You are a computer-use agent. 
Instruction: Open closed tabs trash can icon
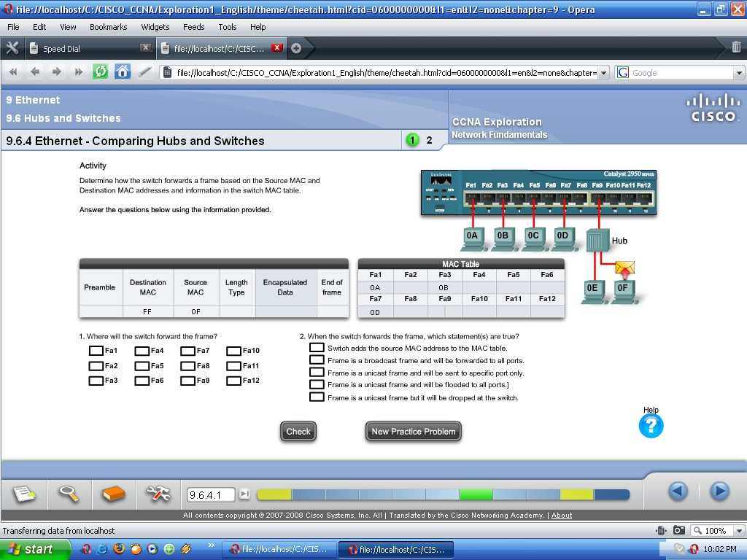click(736, 47)
